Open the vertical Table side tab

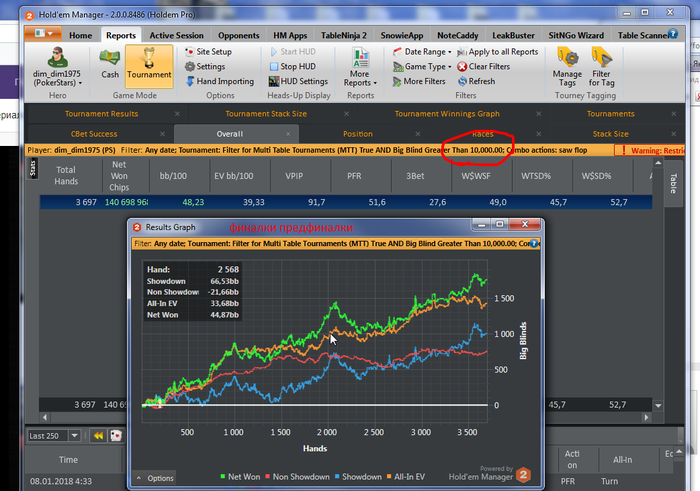click(x=673, y=183)
